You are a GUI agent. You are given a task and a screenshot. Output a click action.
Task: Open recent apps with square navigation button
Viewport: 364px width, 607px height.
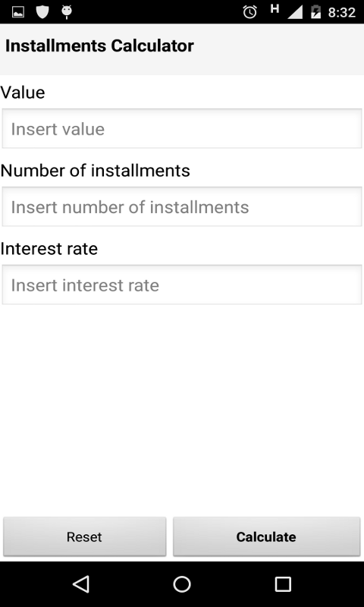283,584
